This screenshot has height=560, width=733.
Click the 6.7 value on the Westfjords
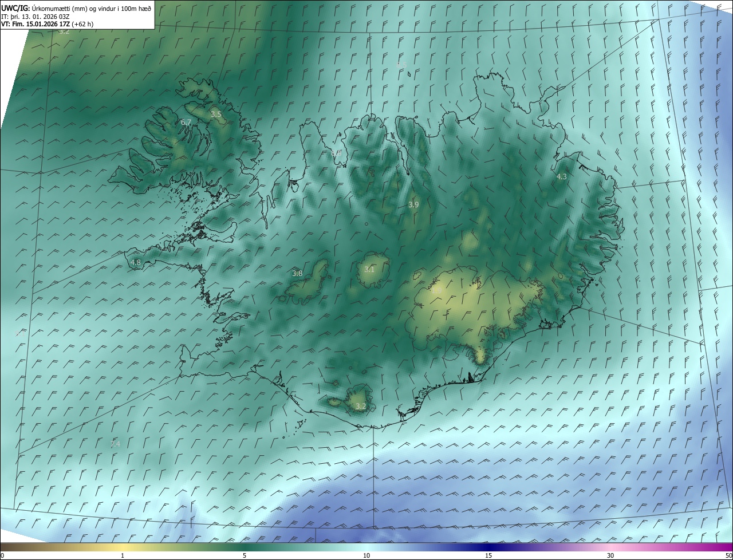pos(186,123)
